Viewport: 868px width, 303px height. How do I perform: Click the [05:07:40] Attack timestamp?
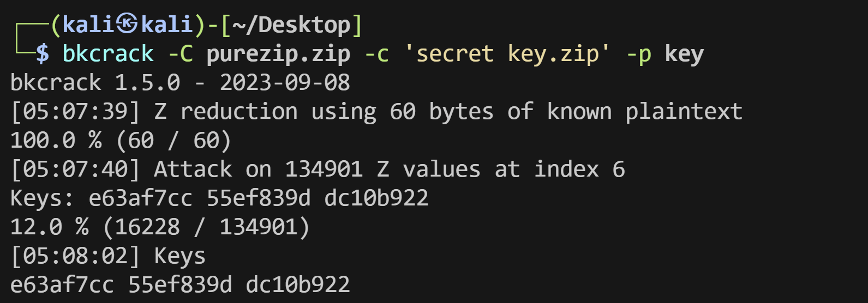click(x=75, y=169)
